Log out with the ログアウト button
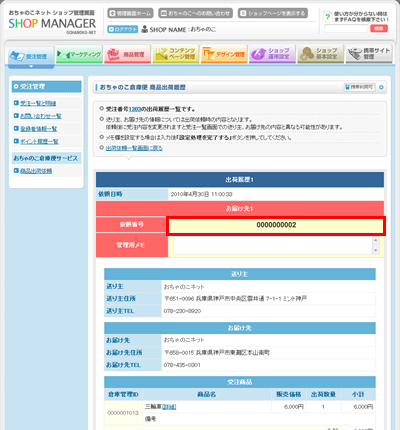 click(123, 29)
